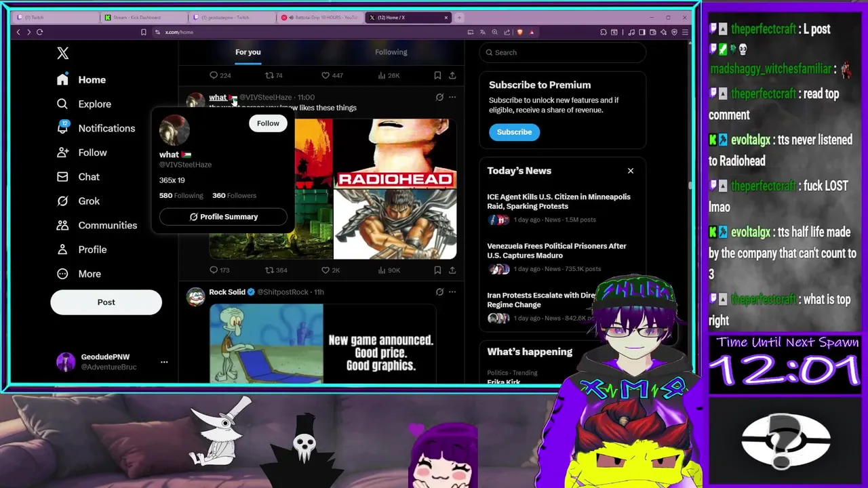Open Venezuela Frees Political Prisoners story
Viewport: 868px width, 488px height.
(x=562, y=257)
